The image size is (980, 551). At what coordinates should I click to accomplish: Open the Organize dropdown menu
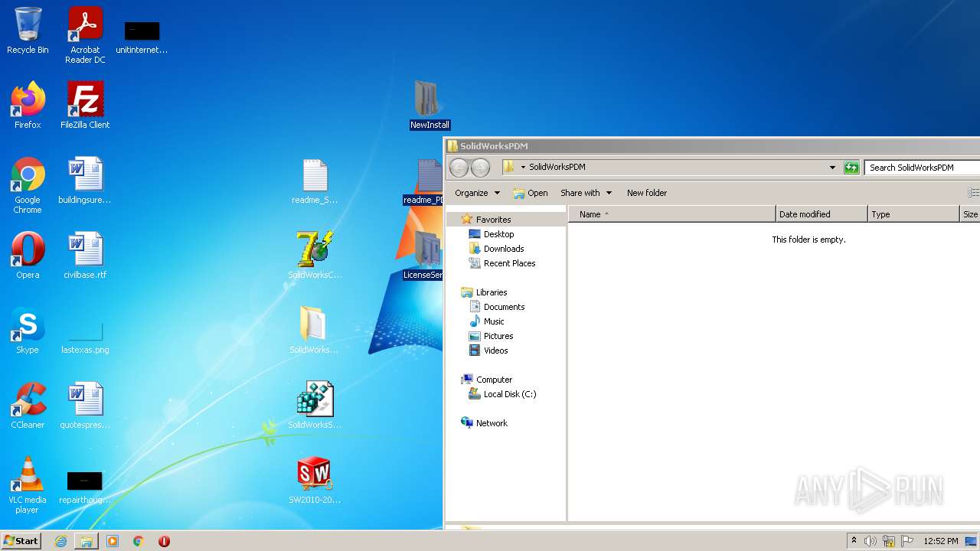coord(477,193)
